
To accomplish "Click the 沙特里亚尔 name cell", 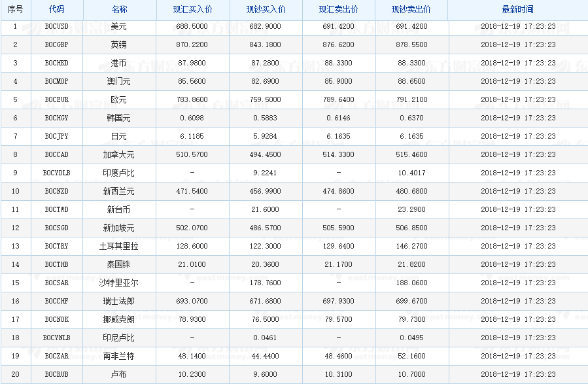I will click(119, 283).
